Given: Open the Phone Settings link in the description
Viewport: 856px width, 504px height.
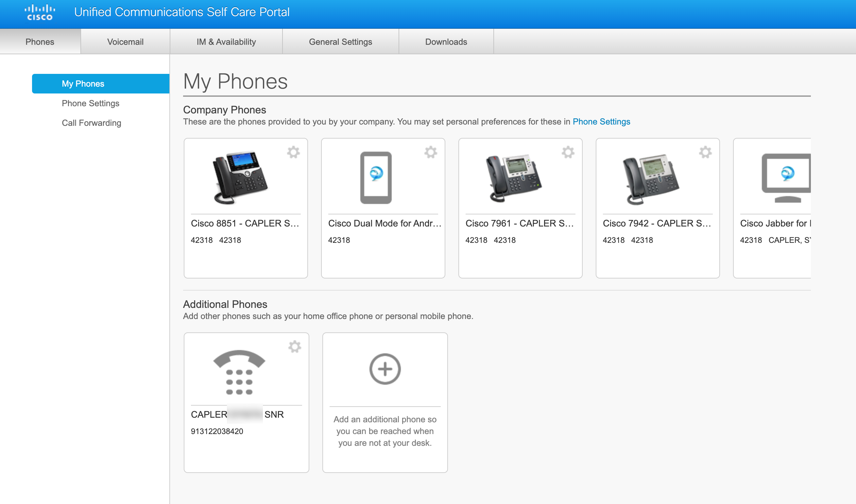Looking at the screenshot, I should tap(601, 122).
